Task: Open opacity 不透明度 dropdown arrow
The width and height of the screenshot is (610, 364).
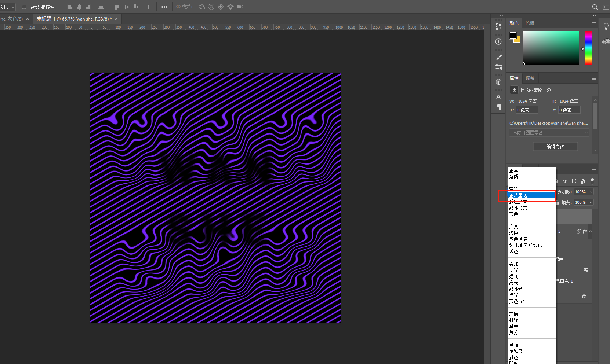Action: click(x=591, y=192)
